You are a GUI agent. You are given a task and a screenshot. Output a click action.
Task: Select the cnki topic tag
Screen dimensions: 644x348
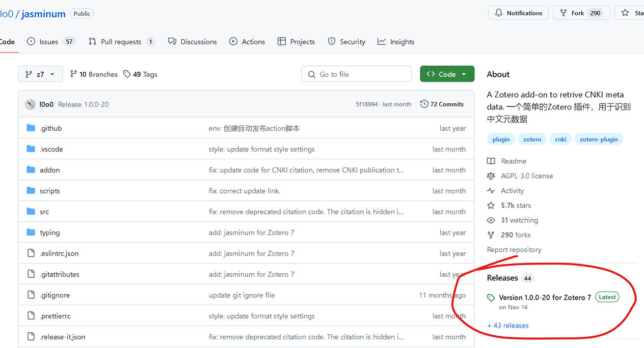coord(560,139)
